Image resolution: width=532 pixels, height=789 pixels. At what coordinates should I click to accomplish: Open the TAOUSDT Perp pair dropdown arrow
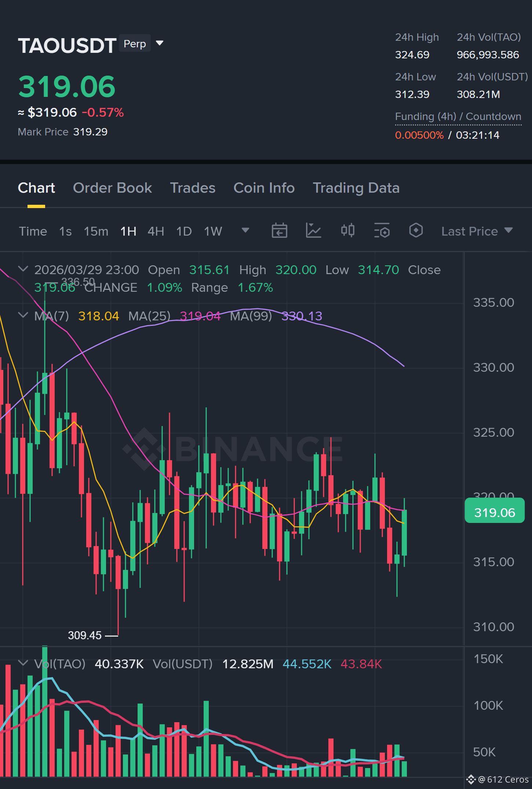pyautogui.click(x=160, y=43)
